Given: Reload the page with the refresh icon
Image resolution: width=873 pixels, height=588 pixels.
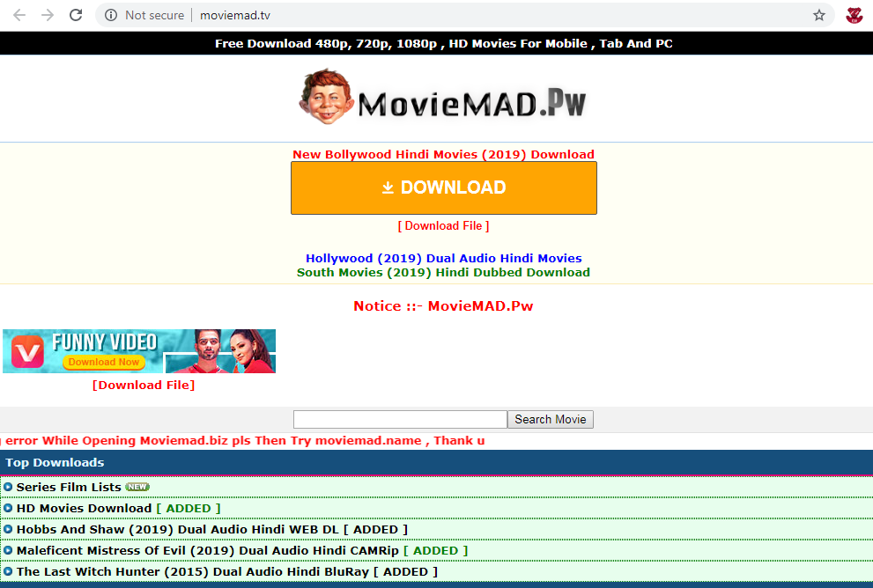Looking at the screenshot, I should pyautogui.click(x=76, y=15).
